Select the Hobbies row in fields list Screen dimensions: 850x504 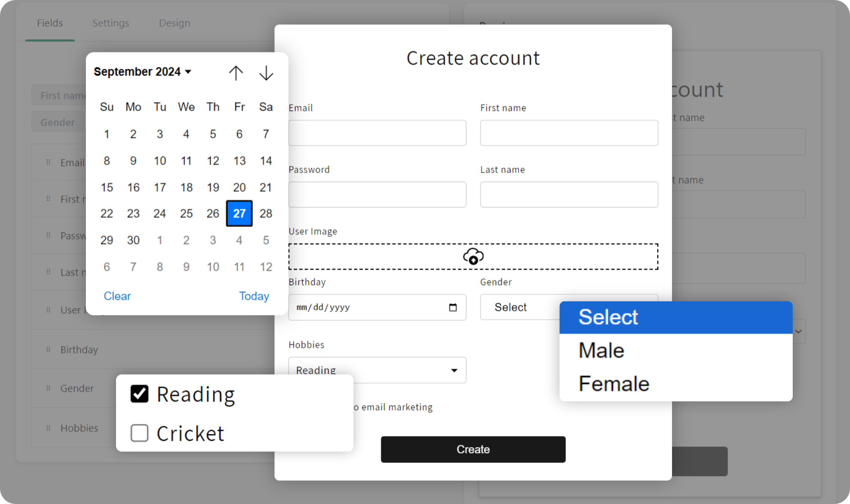[x=73, y=428]
